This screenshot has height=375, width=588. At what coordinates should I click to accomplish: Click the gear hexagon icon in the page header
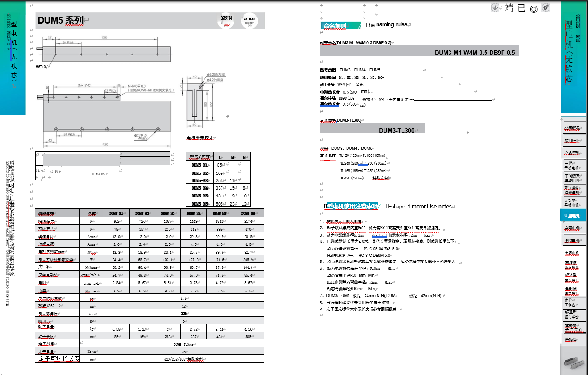546,7
